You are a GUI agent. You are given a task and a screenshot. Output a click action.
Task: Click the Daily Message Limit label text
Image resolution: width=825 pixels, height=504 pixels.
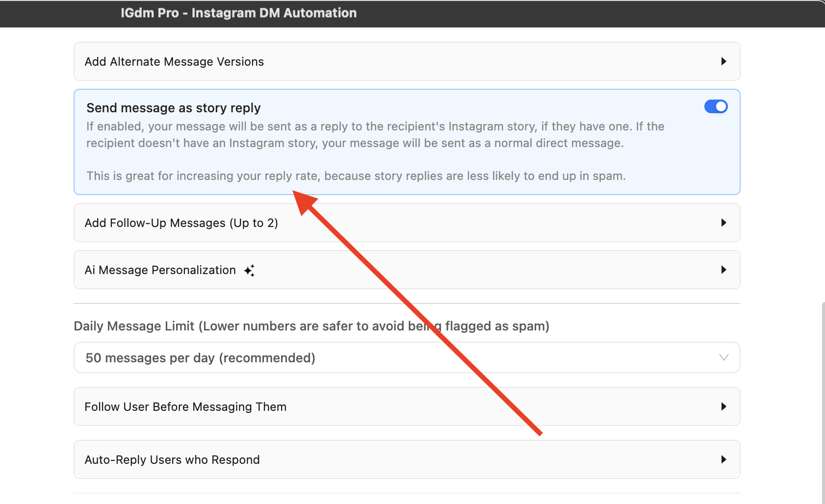click(311, 326)
